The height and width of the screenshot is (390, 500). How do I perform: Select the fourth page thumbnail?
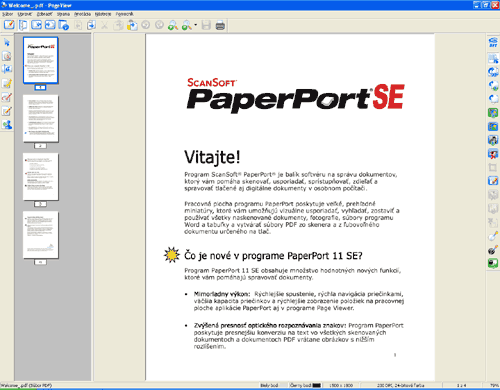[x=41, y=235]
